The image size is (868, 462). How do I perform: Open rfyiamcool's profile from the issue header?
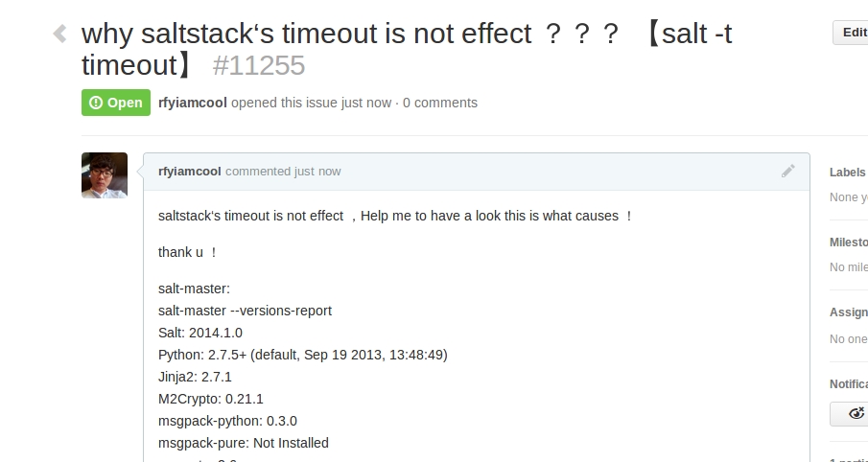[x=193, y=103]
